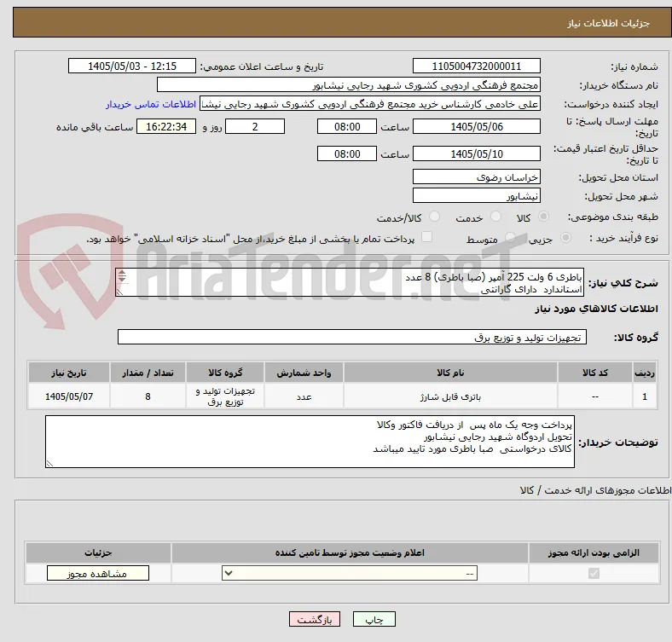This screenshot has width=672, height=642.
Task: Click the general need description text area
Action: (350, 282)
